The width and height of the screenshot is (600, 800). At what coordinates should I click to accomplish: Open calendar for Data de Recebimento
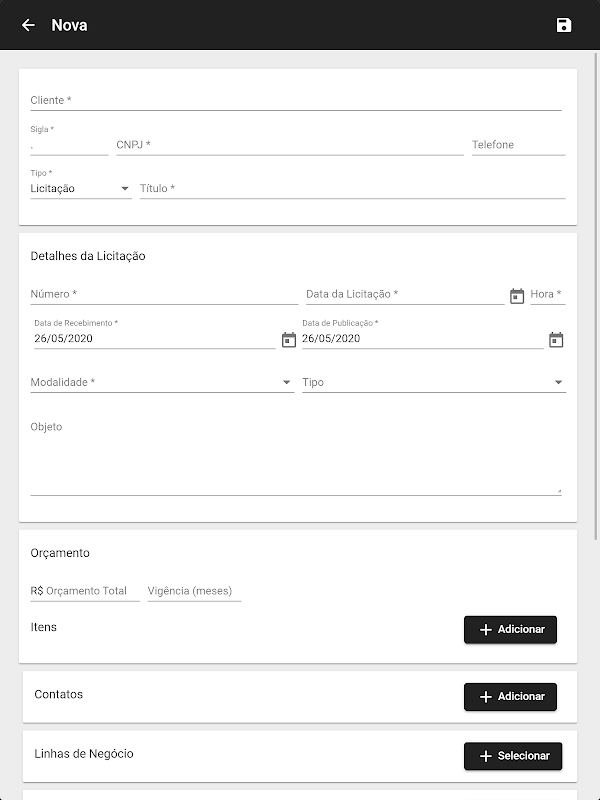(289, 340)
